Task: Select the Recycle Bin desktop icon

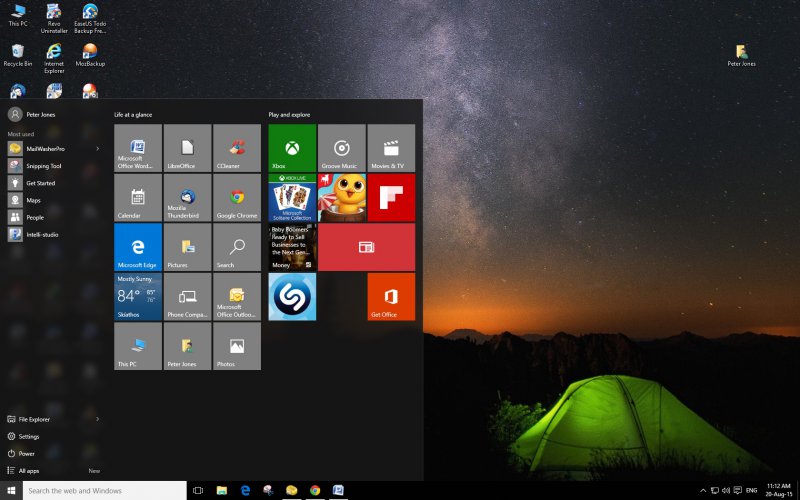Action: point(18,55)
